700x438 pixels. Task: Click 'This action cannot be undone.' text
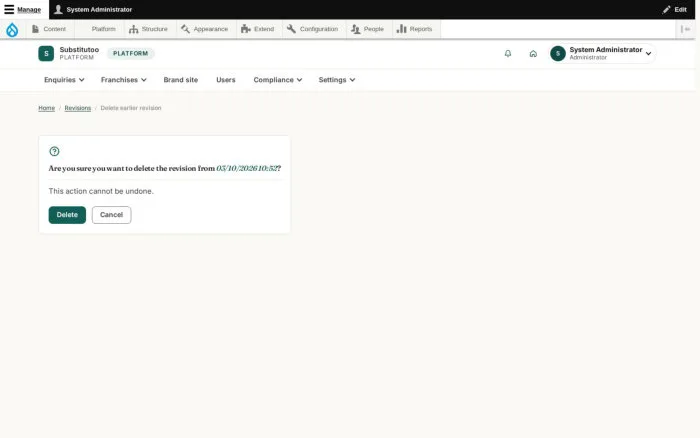click(101, 191)
